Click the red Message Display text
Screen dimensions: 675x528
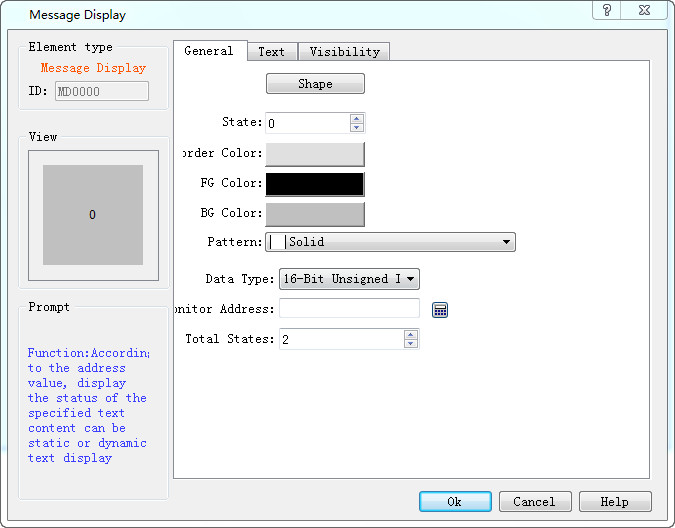click(x=93, y=68)
